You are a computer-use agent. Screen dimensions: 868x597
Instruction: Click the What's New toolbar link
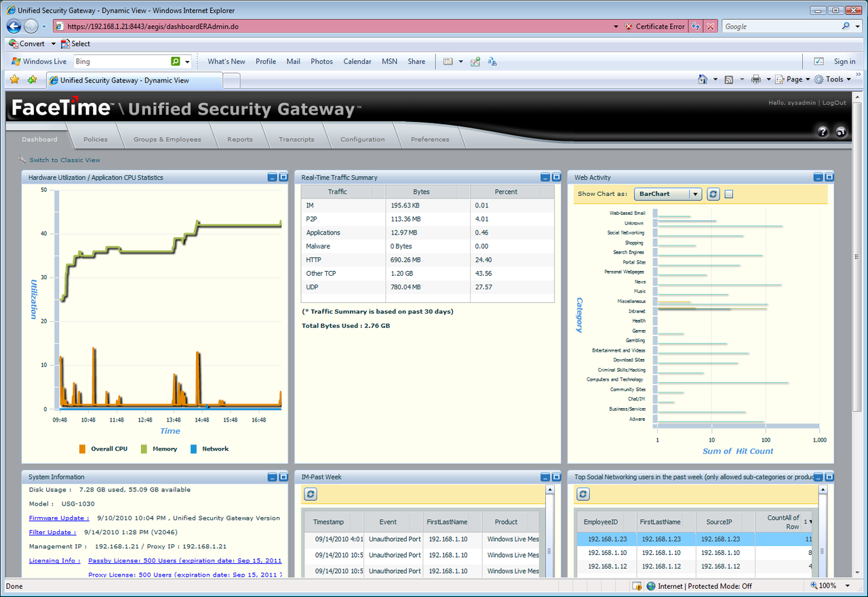coord(226,61)
